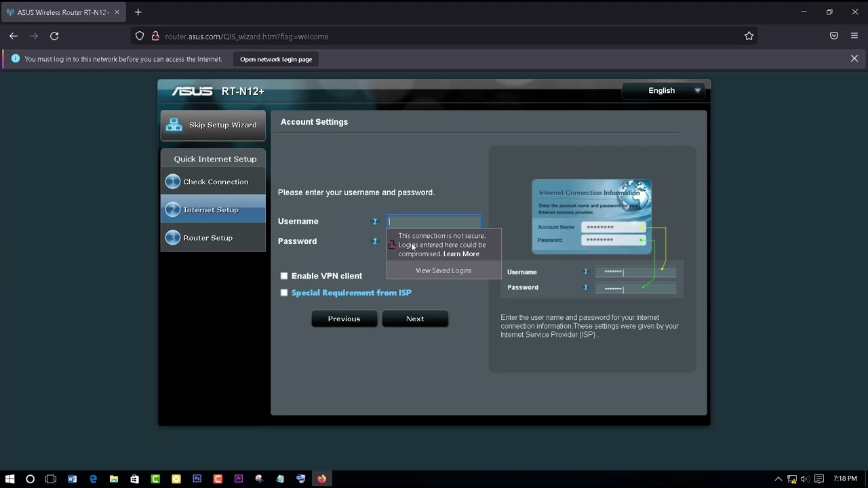The width and height of the screenshot is (868, 488).
Task: Select step 3 Router Setup
Action: point(213,238)
